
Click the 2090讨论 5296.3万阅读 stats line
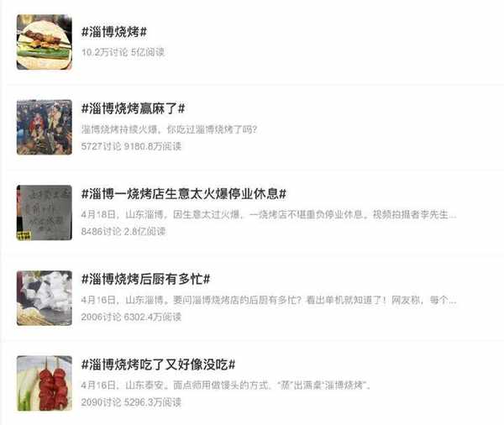pos(131,401)
